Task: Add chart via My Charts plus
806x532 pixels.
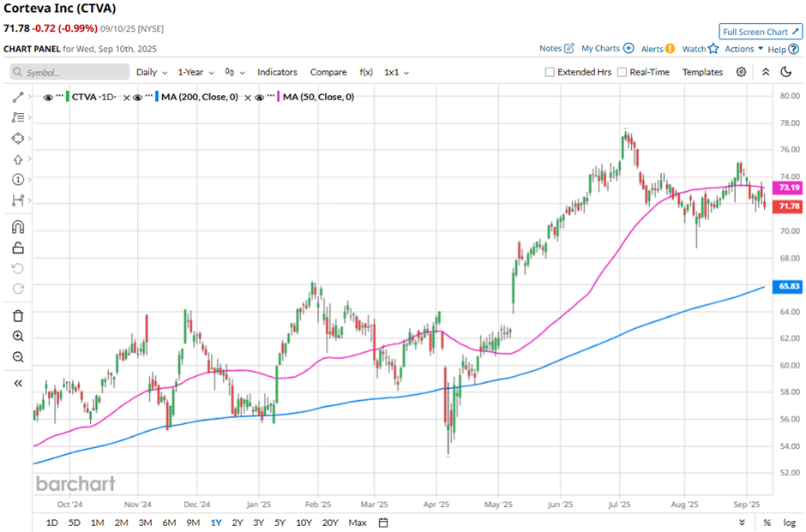Action: pyautogui.click(x=629, y=48)
